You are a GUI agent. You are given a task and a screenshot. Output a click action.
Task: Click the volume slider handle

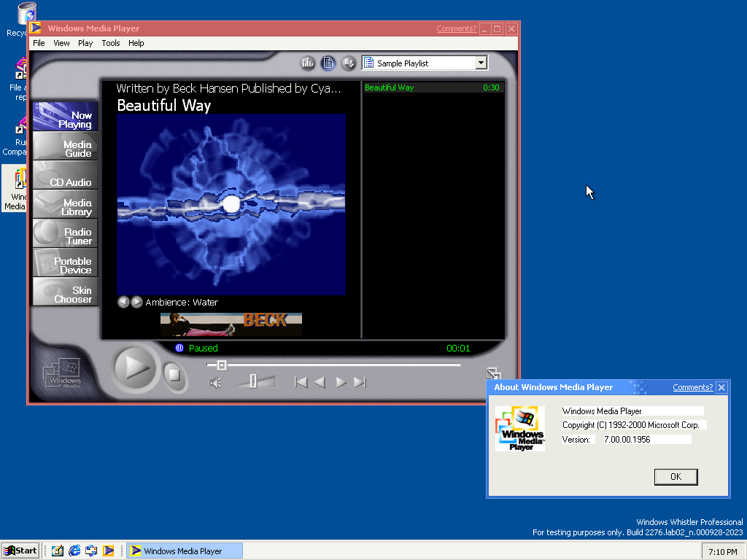(253, 381)
